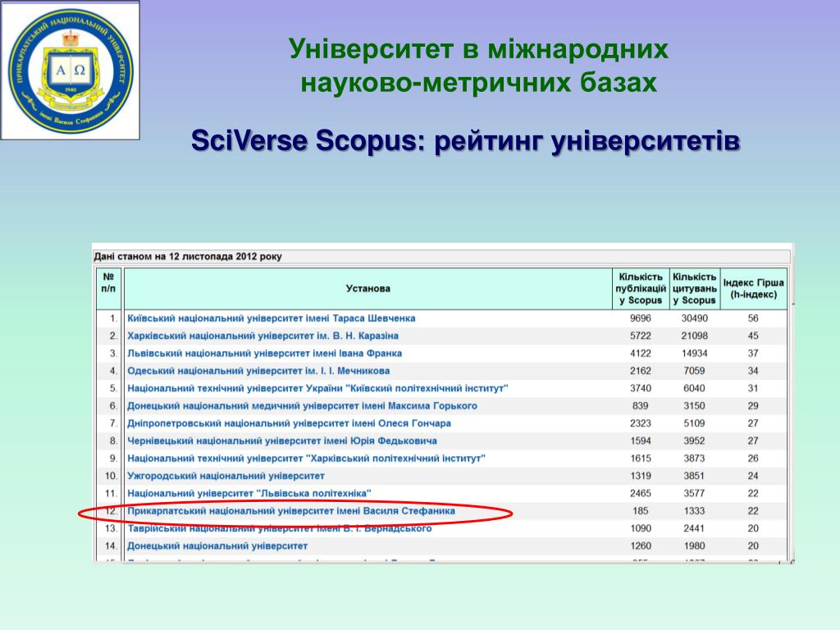Select the h-index value 29
The height and width of the screenshot is (630, 840).
(753, 406)
